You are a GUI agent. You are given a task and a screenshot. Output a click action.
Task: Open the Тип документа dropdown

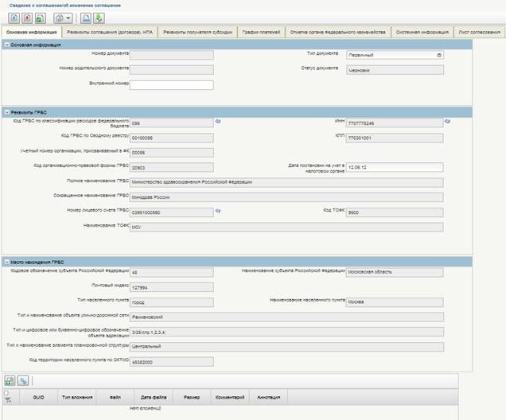tap(439, 55)
